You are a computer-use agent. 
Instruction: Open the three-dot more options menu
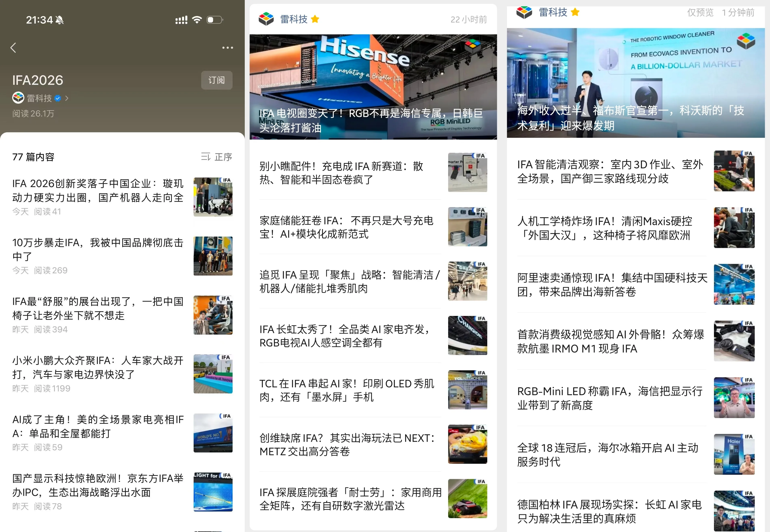pyautogui.click(x=228, y=48)
